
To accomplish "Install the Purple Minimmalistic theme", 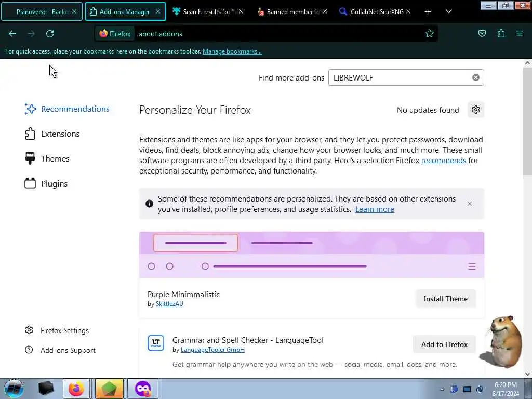I will coord(445,299).
